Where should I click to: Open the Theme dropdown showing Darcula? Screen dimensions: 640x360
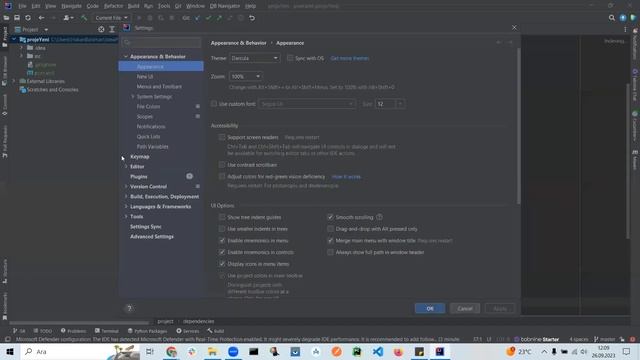coord(255,58)
